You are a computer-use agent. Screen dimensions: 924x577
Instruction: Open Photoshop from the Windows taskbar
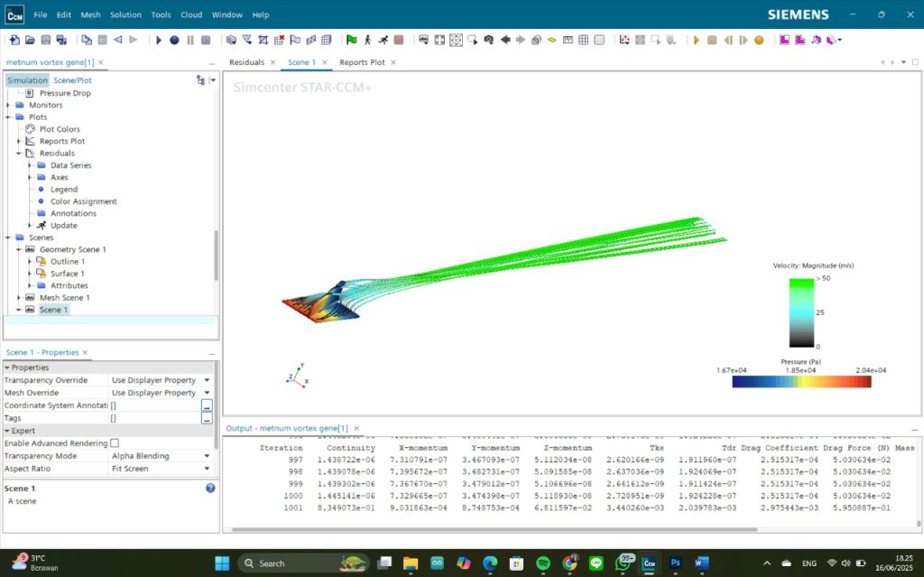click(674, 563)
